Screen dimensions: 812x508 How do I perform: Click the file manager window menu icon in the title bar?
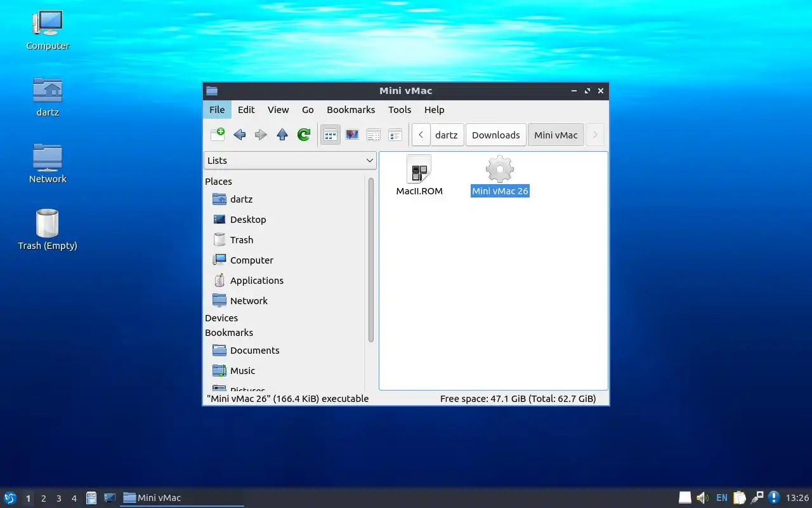pyautogui.click(x=212, y=91)
